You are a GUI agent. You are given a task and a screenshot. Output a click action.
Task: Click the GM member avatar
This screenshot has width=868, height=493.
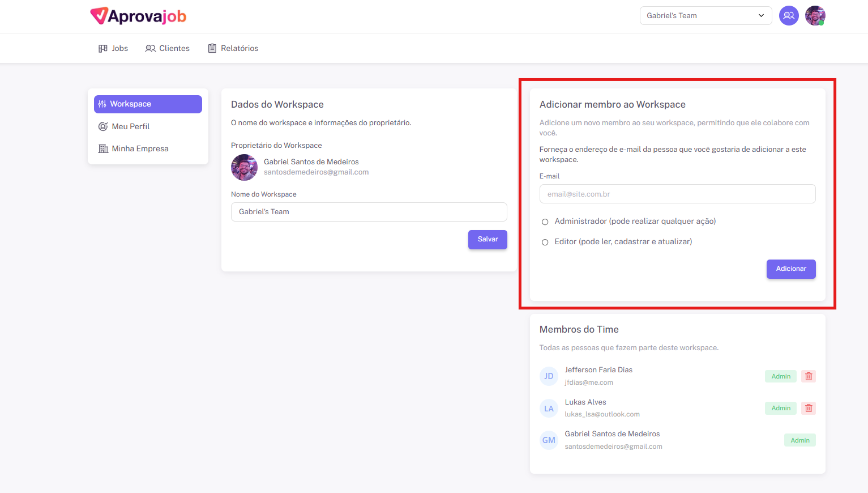[549, 440]
